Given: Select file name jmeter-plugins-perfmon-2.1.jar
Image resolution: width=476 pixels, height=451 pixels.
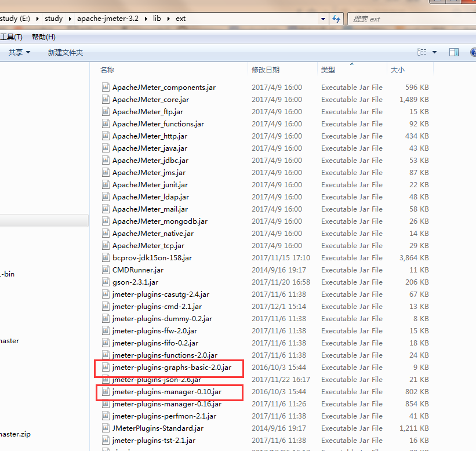Looking at the screenshot, I should 164,416.
